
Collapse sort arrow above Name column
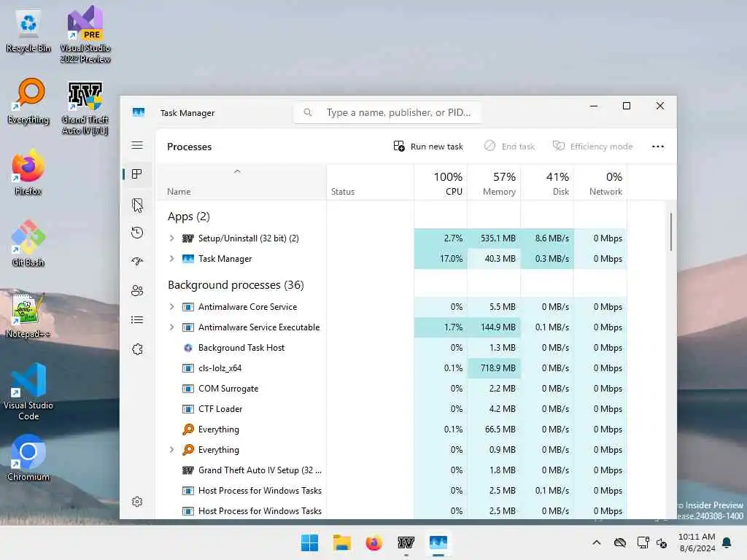237,171
